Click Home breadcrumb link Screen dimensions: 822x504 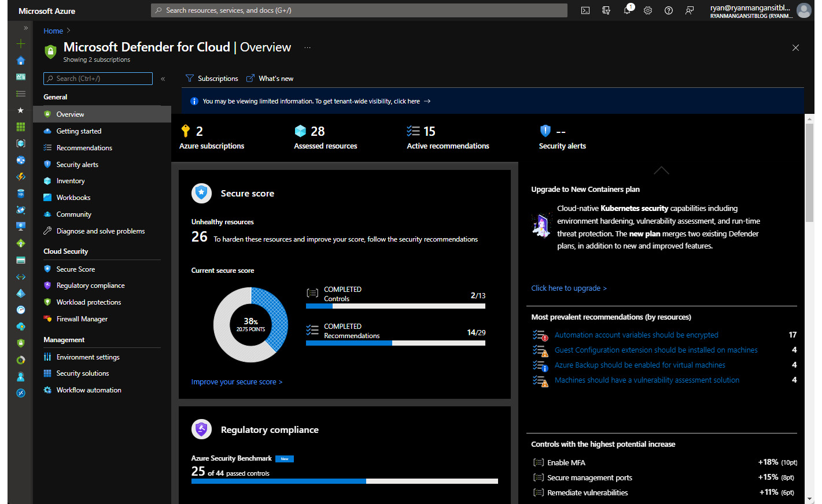point(53,31)
